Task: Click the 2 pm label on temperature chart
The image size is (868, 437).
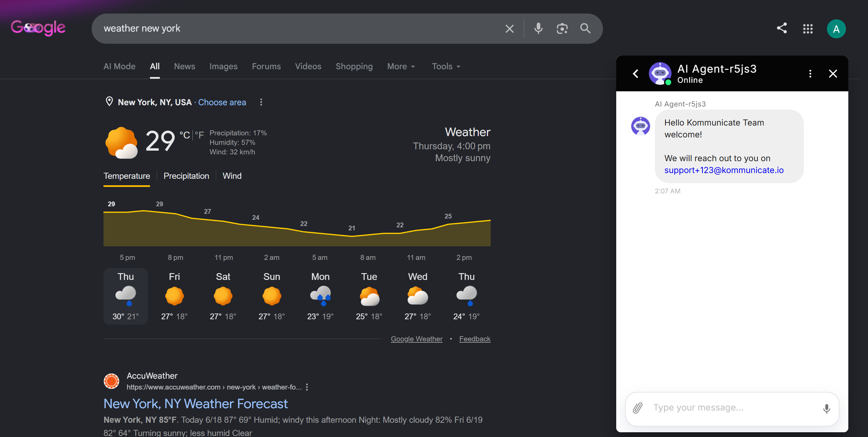Action: pyautogui.click(x=464, y=258)
